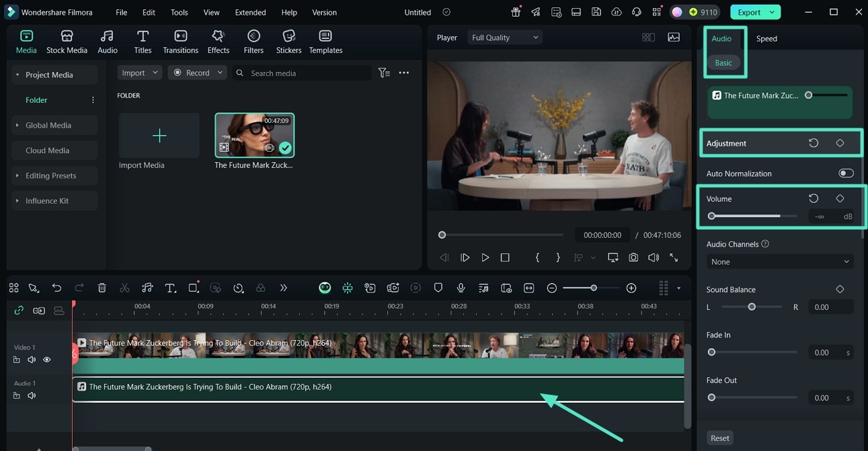The width and height of the screenshot is (868, 451).
Task: Lock the Video 1 track
Action: coord(17,359)
